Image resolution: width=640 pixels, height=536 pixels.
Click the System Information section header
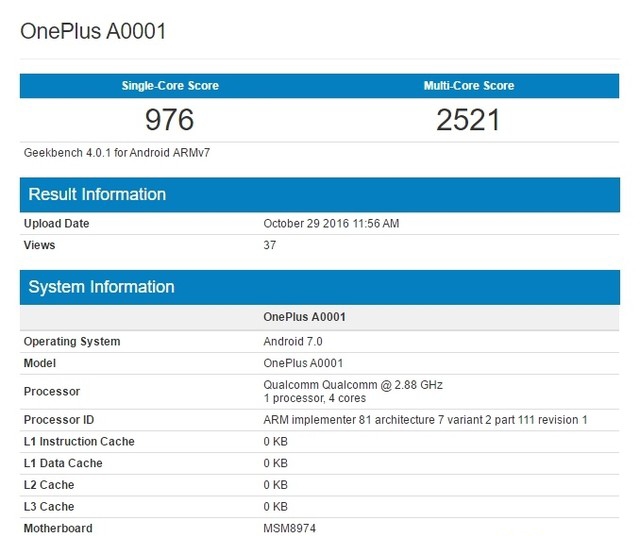click(101, 287)
